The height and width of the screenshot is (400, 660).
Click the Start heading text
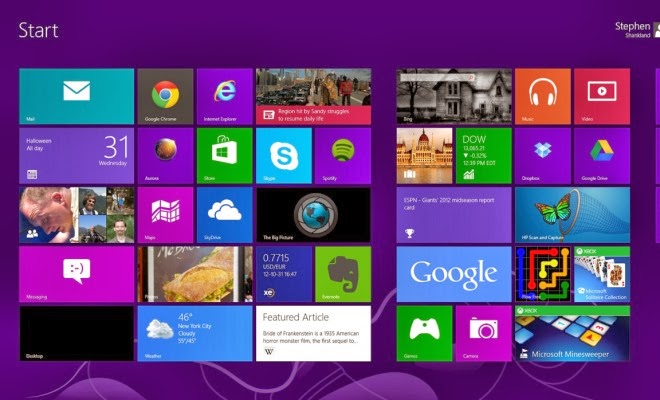(38, 30)
